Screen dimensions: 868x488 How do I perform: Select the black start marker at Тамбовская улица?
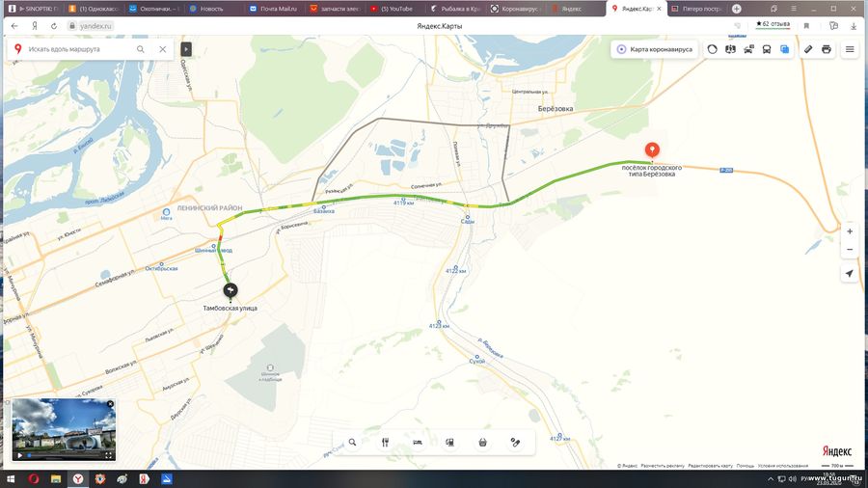tap(231, 290)
